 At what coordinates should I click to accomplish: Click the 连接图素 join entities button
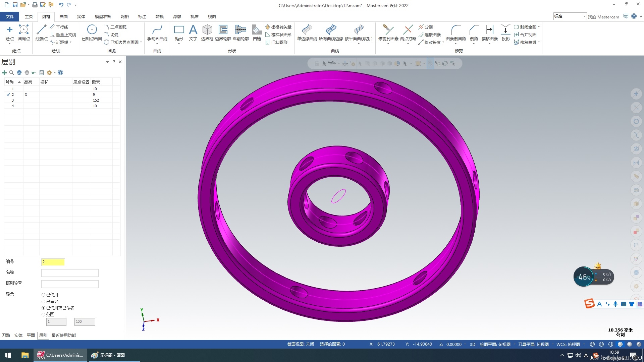pyautogui.click(x=429, y=35)
